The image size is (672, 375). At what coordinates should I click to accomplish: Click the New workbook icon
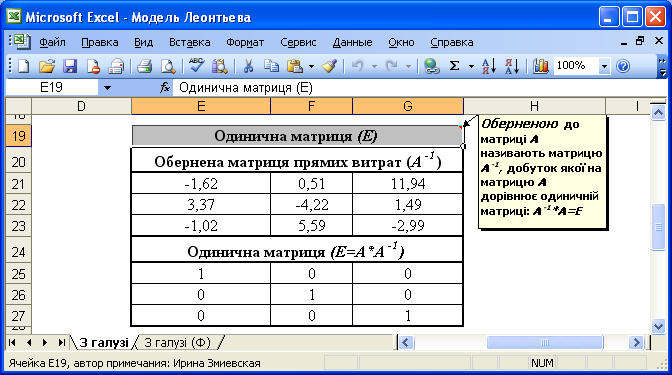point(24,66)
